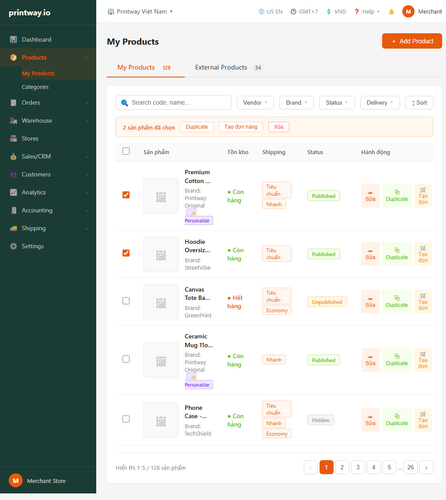Image resolution: width=446 pixels, height=500 pixels.
Task: Toggle the select-all checkbox in table header
Action: pyautogui.click(x=126, y=151)
